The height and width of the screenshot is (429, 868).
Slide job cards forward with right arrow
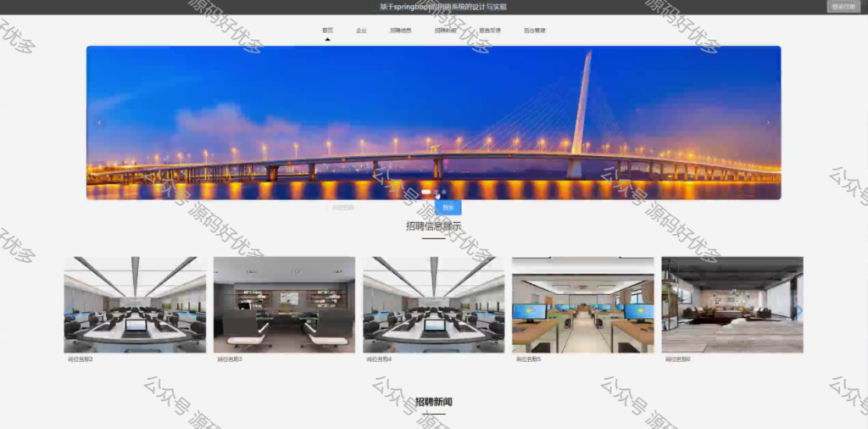coord(798,310)
